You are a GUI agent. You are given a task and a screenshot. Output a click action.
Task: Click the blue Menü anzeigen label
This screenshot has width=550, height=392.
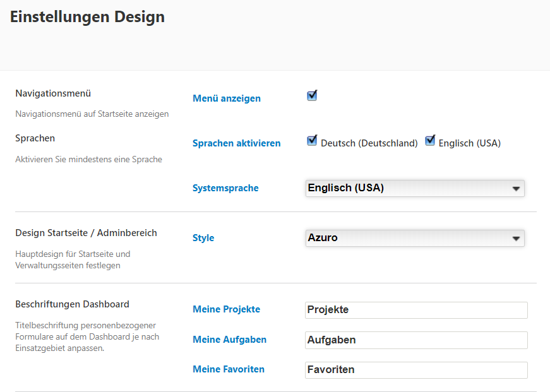tap(226, 98)
